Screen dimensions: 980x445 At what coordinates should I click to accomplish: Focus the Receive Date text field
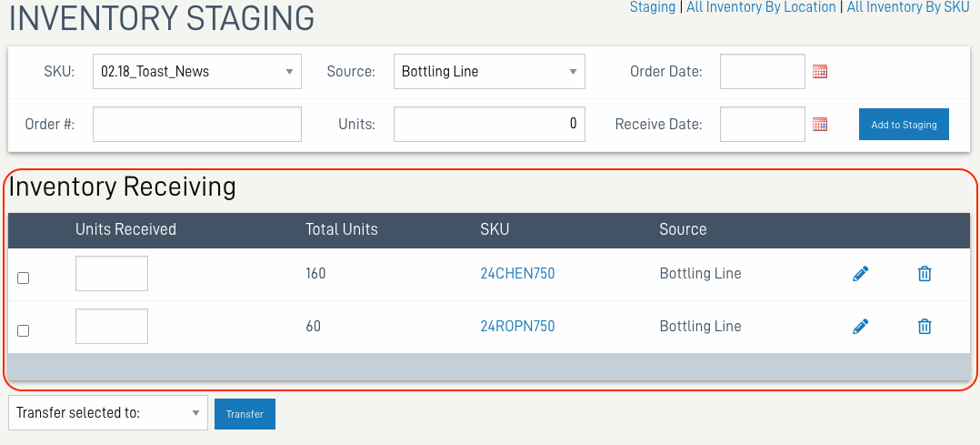tap(763, 124)
